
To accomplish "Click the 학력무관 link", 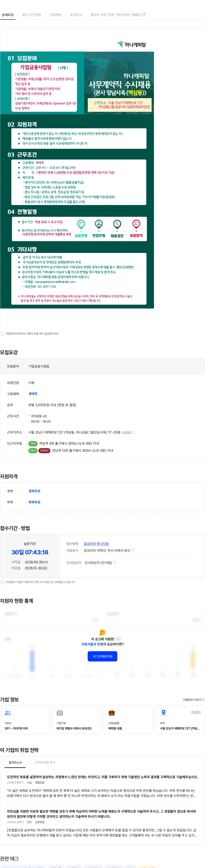I will [x=34, y=502].
